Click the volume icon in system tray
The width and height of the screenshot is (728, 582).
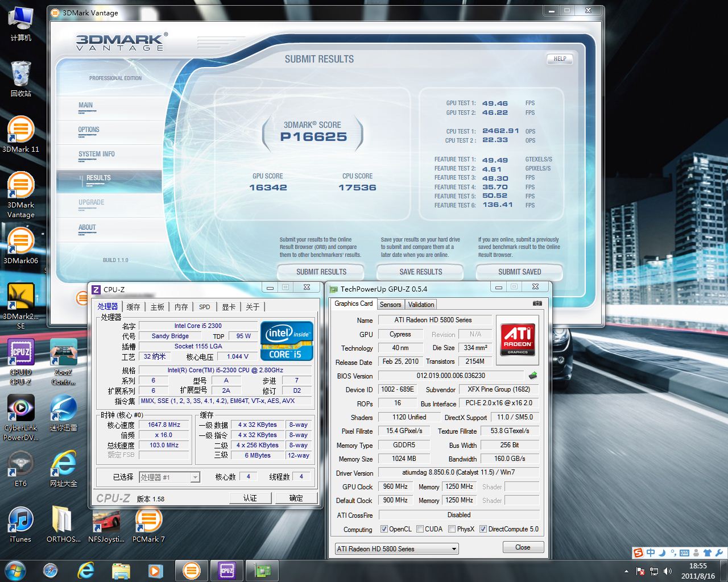point(667,571)
